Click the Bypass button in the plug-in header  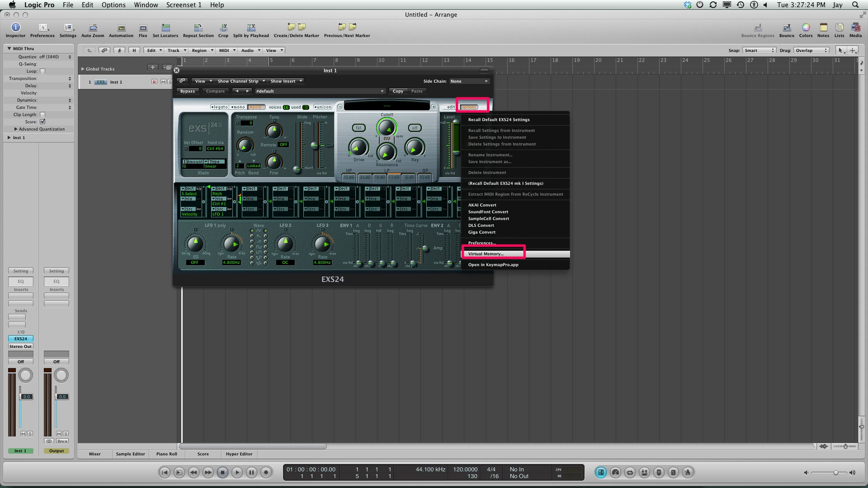tap(188, 91)
